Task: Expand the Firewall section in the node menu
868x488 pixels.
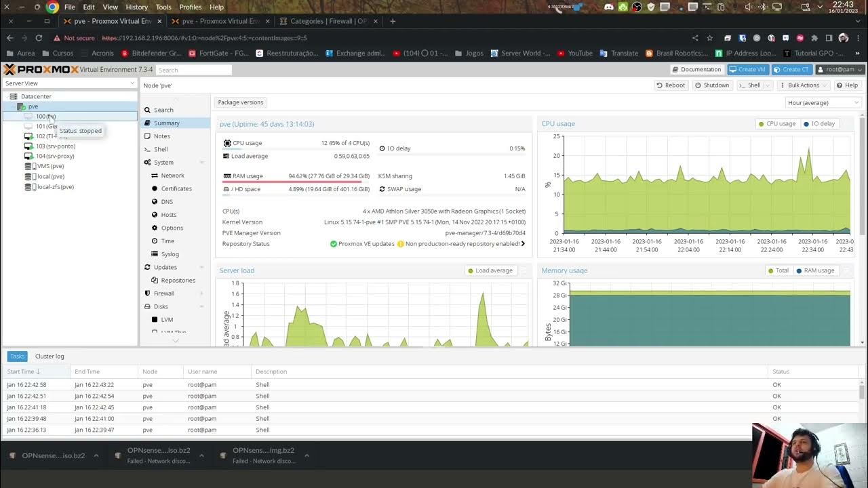Action: click(x=201, y=293)
